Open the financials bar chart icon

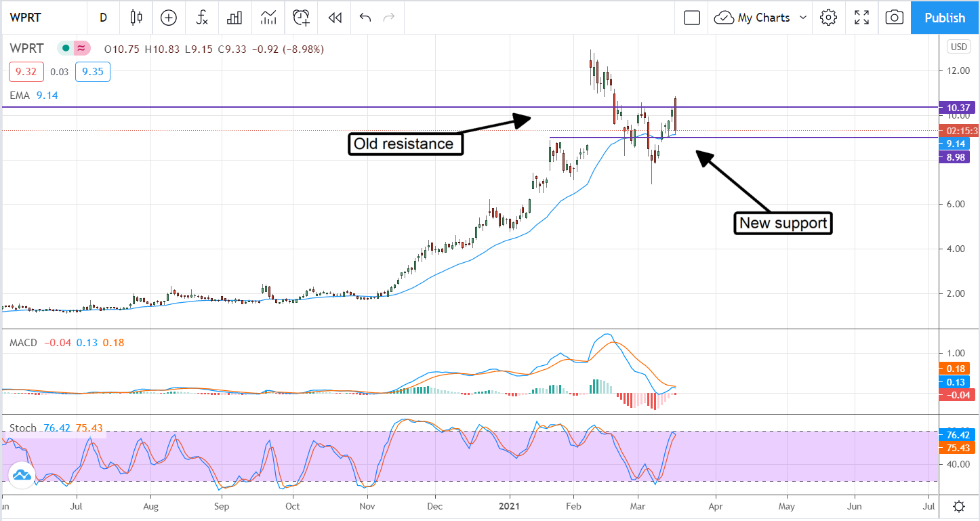pos(234,18)
